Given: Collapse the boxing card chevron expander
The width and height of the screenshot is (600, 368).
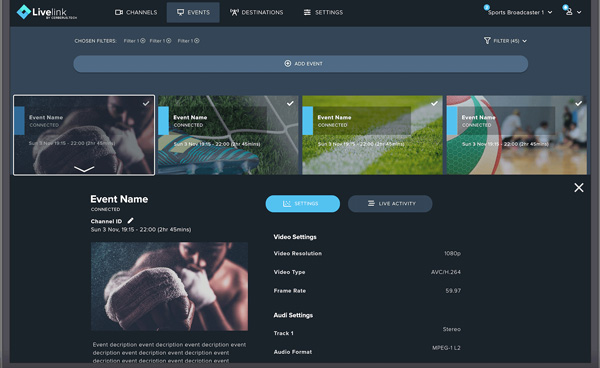Looking at the screenshot, I should pyautogui.click(x=84, y=169).
